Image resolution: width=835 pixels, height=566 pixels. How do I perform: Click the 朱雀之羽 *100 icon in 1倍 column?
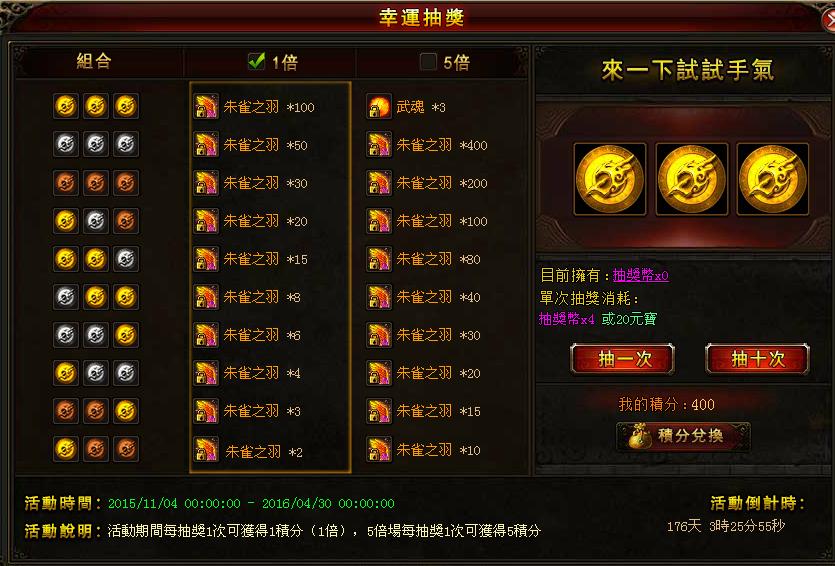tap(206, 106)
